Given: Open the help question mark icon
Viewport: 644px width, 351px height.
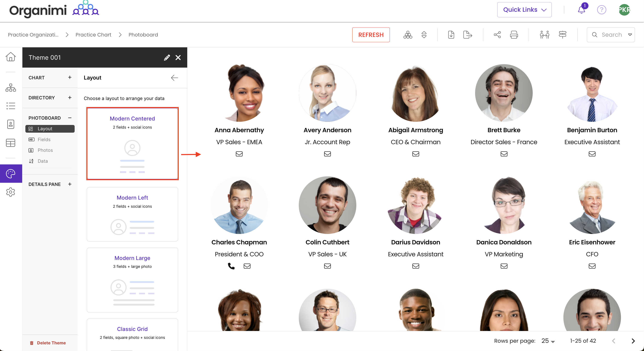Looking at the screenshot, I should (602, 10).
